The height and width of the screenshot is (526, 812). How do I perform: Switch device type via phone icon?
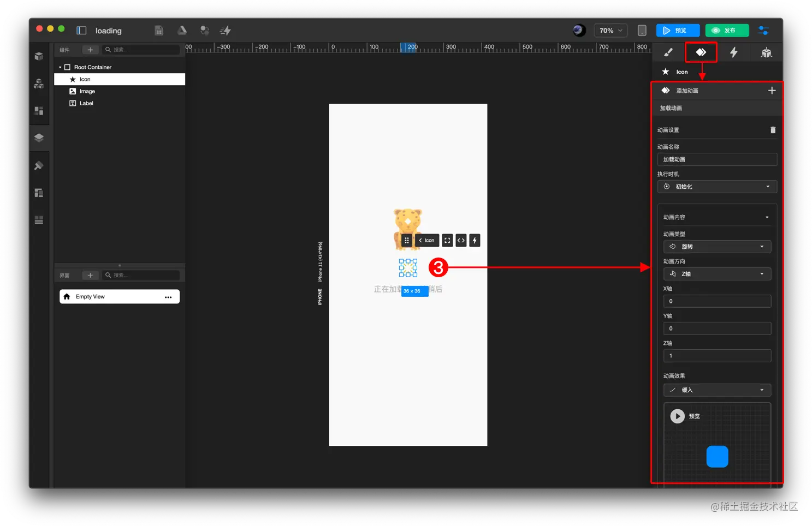(x=642, y=31)
